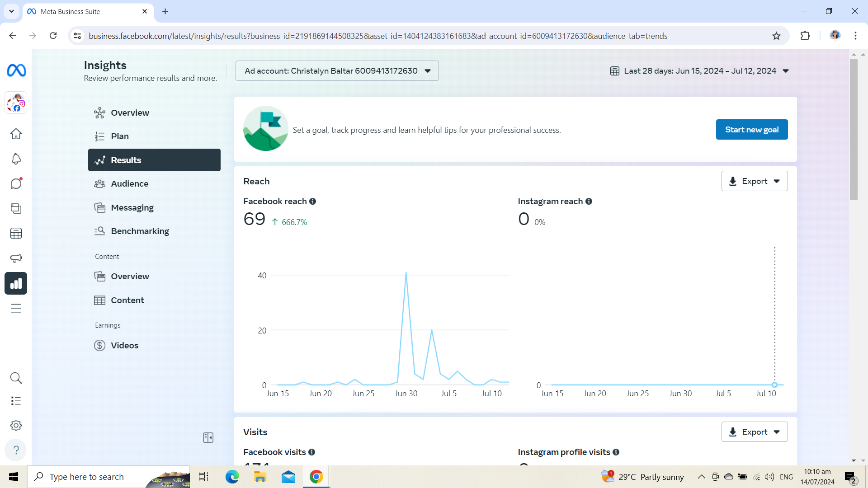Close the Meta Business Suite tab
868x488 pixels.
tap(145, 11)
